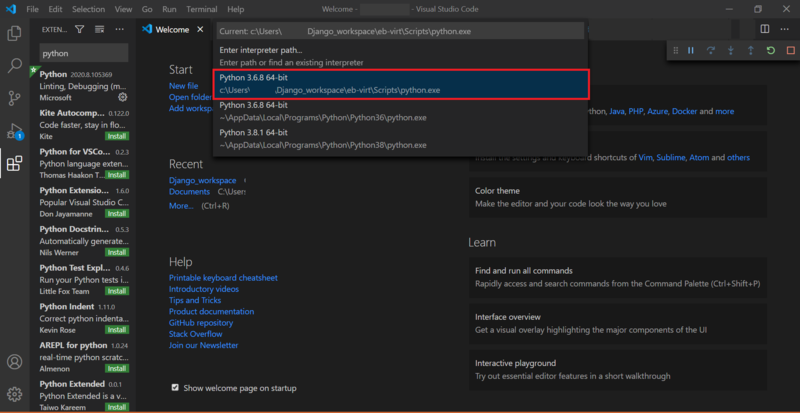Select Python 3.6.8 eb-virt Scripts interpreter
The image size is (800, 413).
pos(400,84)
